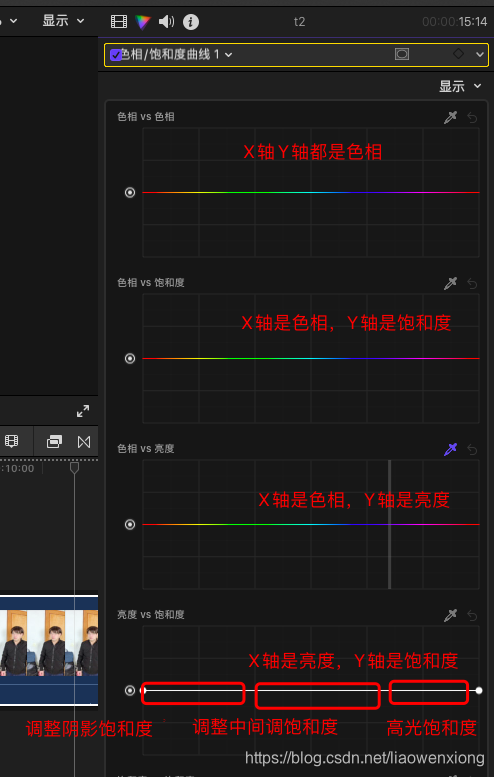Switch to the Color inspector triangle icon
This screenshot has height=777, width=494.
coord(143,21)
